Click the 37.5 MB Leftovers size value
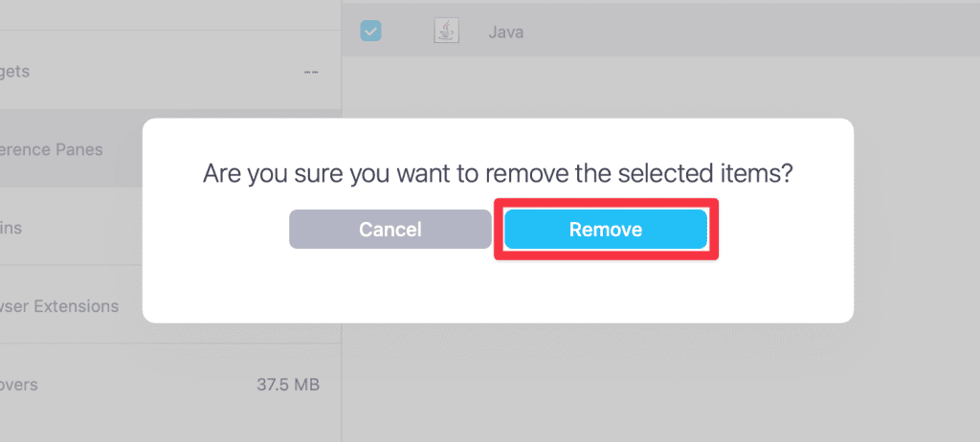The width and height of the screenshot is (980, 442). point(287,385)
